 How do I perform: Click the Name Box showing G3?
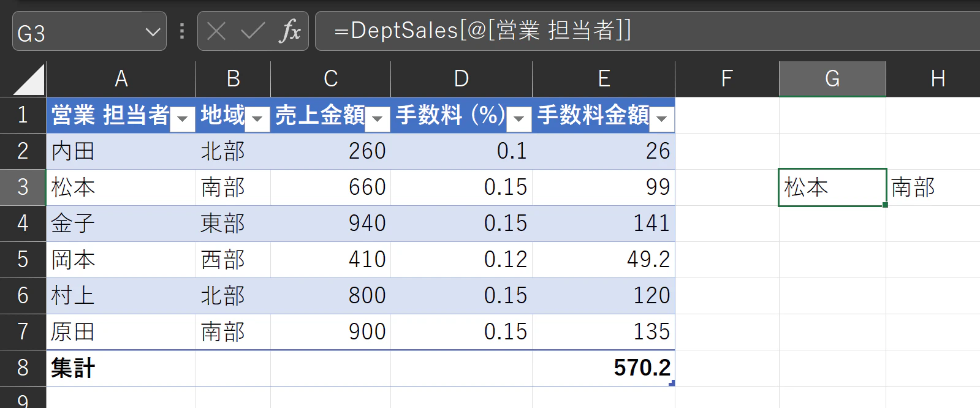click(89, 31)
